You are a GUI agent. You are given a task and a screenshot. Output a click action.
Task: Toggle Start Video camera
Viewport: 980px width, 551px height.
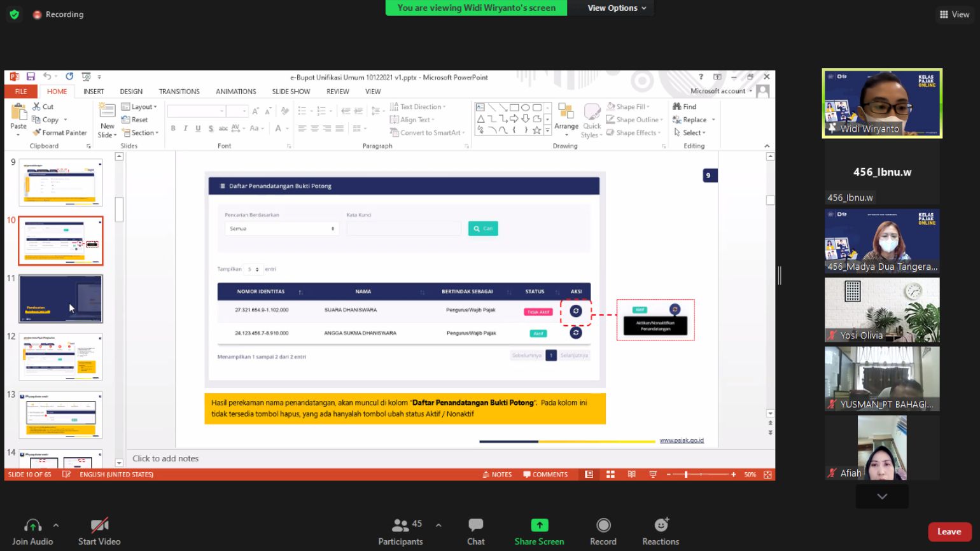[99, 526]
